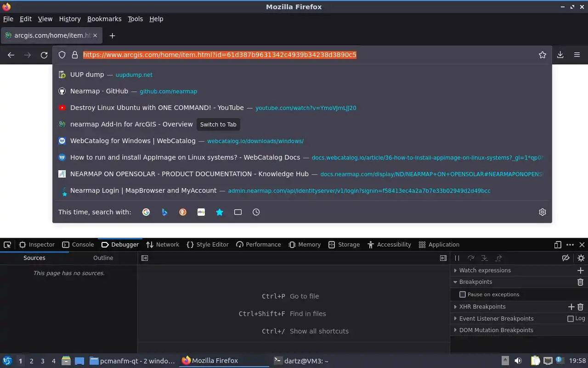Viewport: 588px width, 368px height.
Task: Open the Tools menu
Action: [x=136, y=19]
